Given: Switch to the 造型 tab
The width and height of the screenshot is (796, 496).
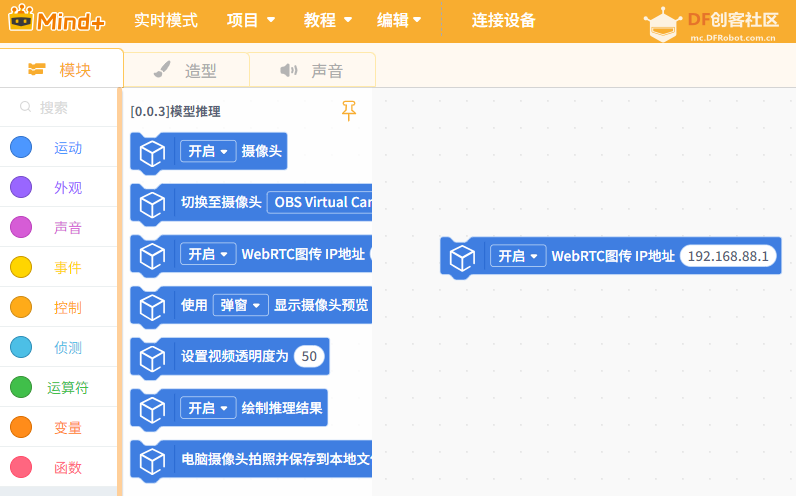Looking at the screenshot, I should coord(186,70).
